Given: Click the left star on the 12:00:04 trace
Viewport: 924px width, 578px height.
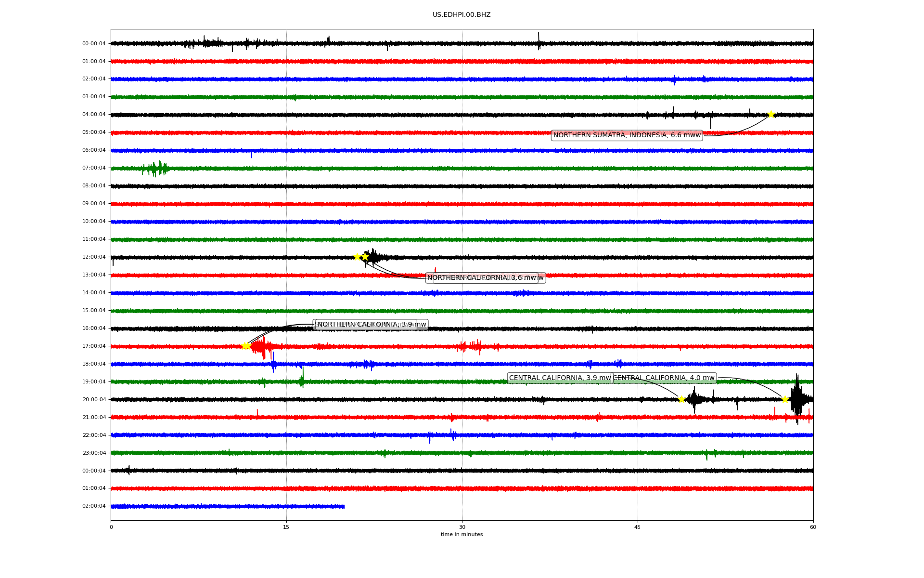Looking at the screenshot, I should [x=357, y=257].
